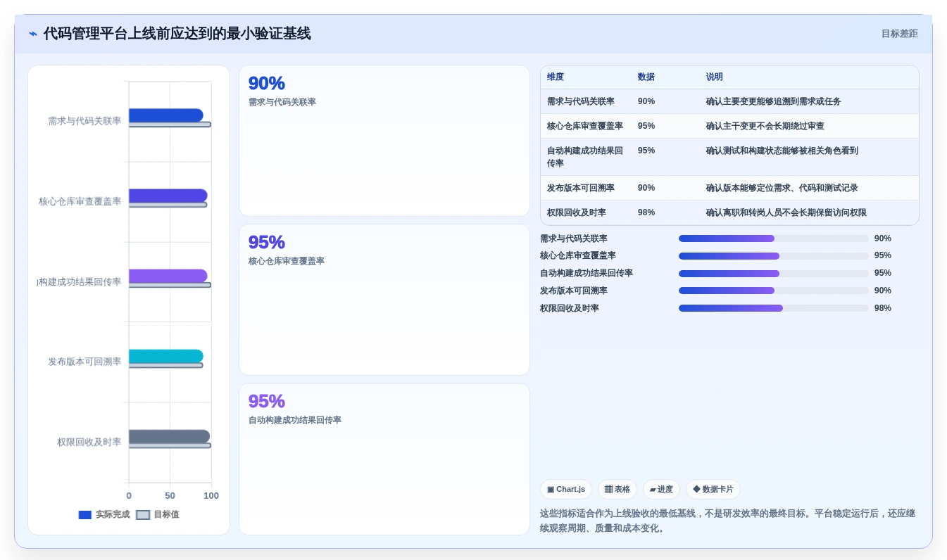Viewport: 947px width, 560px height.
Task: Select the 进度 tag chip
Action: 661,490
